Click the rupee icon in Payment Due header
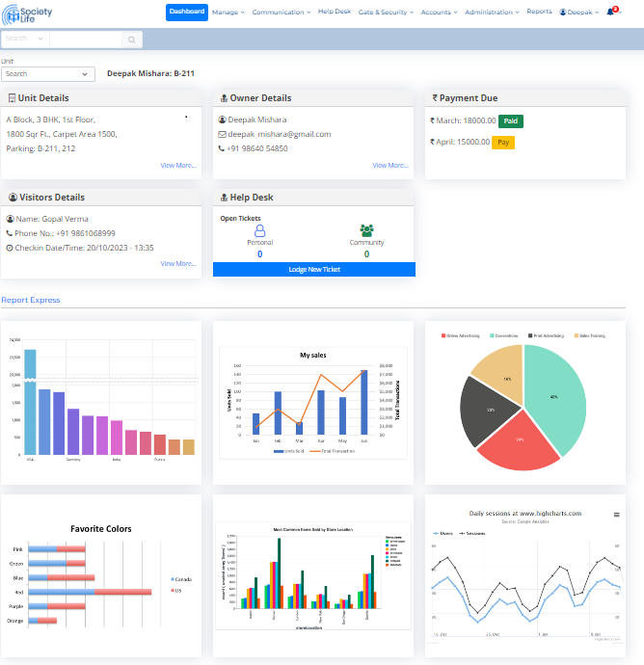Image resolution: width=644 pixels, height=665 pixels. pyautogui.click(x=435, y=98)
